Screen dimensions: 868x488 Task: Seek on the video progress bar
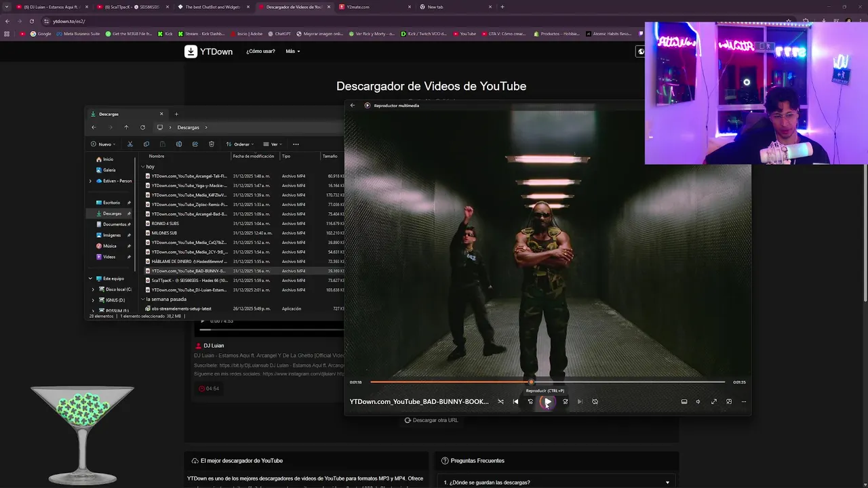tap(547, 382)
